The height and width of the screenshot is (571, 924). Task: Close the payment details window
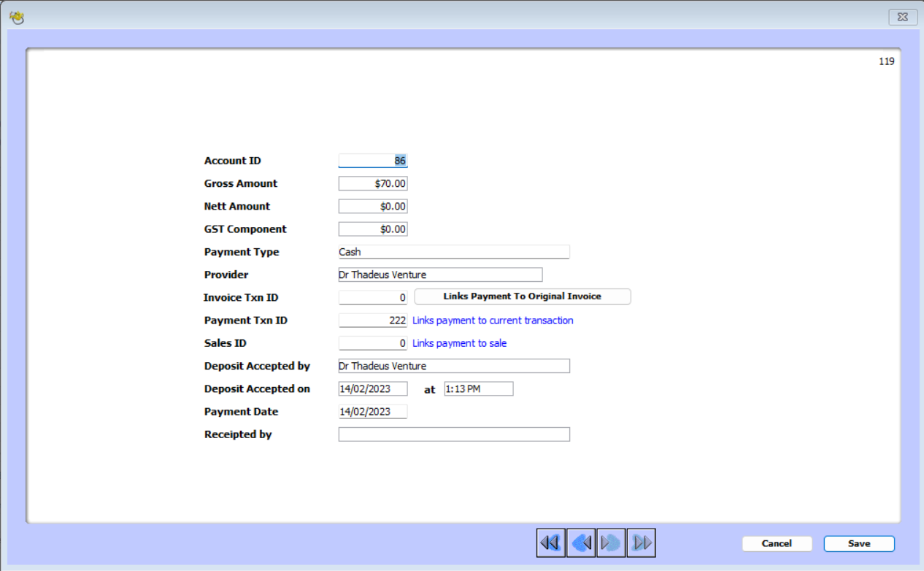[x=902, y=16]
